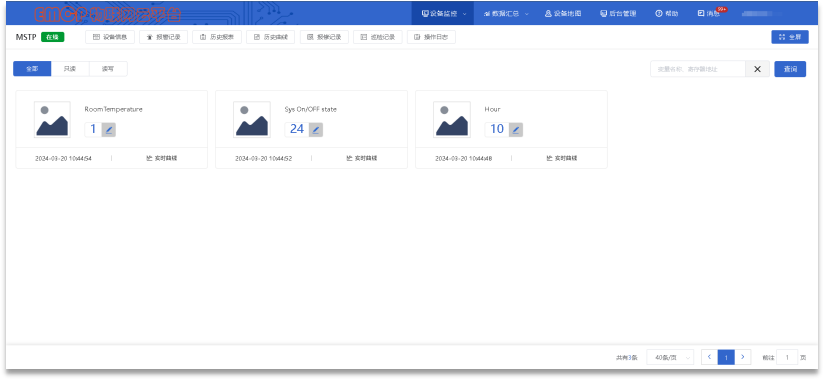
Task: Click the jump-to page number field
Action: click(x=787, y=357)
